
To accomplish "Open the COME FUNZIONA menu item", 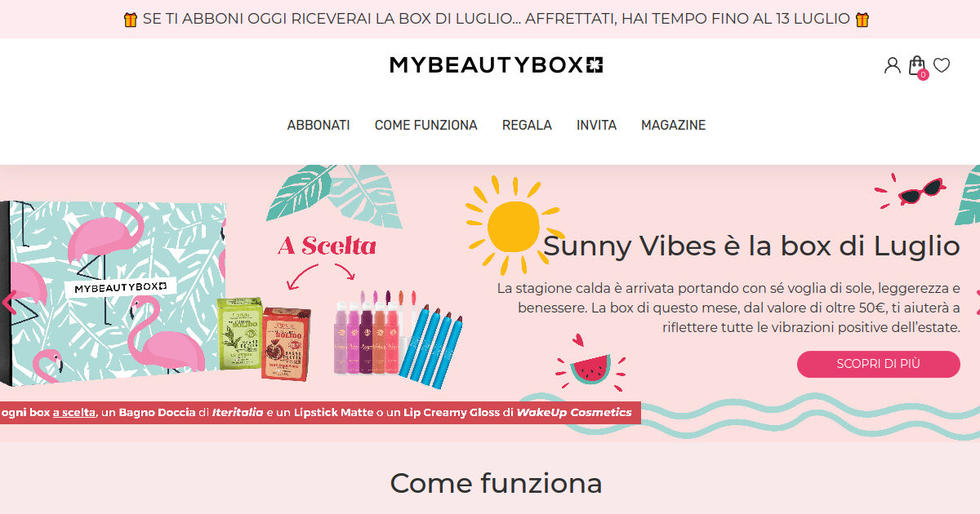I will tap(426, 125).
